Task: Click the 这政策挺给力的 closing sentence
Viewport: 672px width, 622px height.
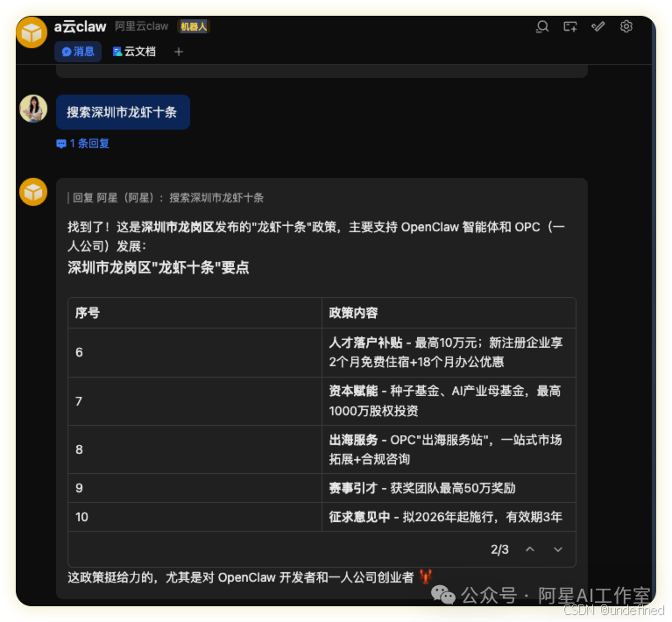Action: (x=240, y=577)
